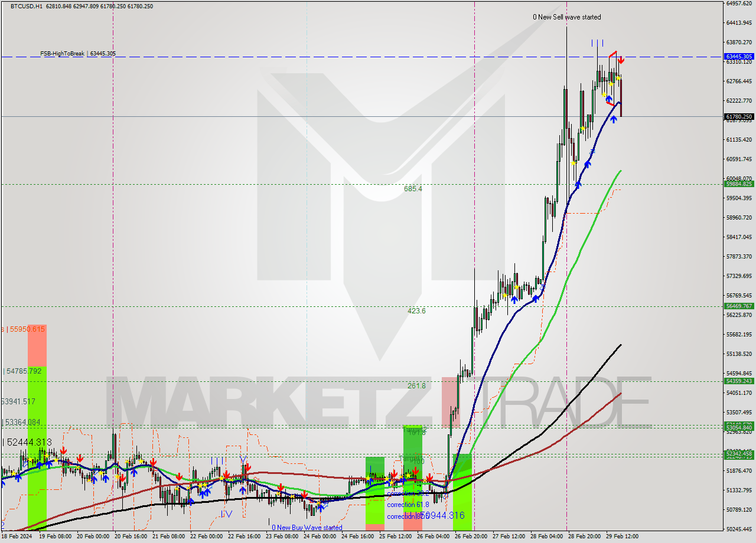Click the green 52342.458 level tag
756x543 pixels.
(x=739, y=453)
